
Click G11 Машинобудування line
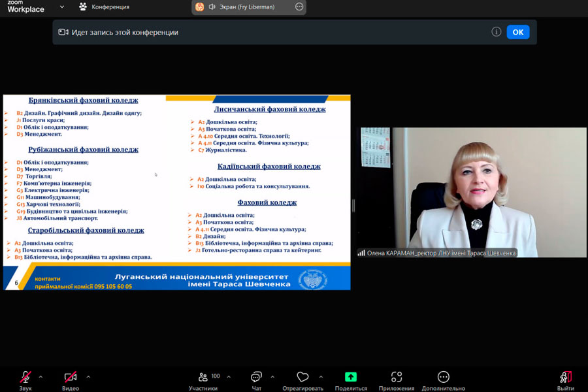pyautogui.click(x=48, y=197)
